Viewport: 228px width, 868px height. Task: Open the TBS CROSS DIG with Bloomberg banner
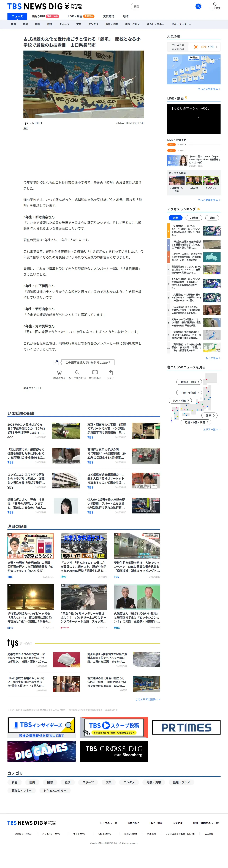coord(114,751)
